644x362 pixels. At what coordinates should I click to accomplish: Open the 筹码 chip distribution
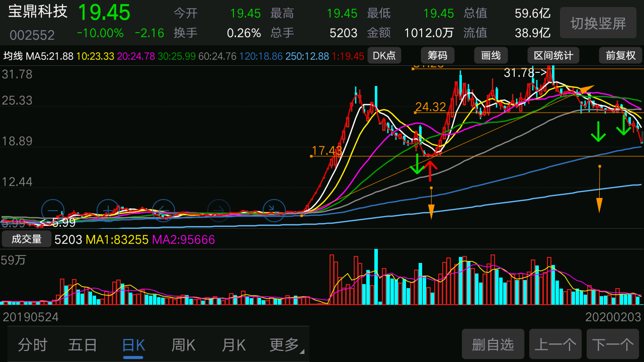(x=438, y=55)
